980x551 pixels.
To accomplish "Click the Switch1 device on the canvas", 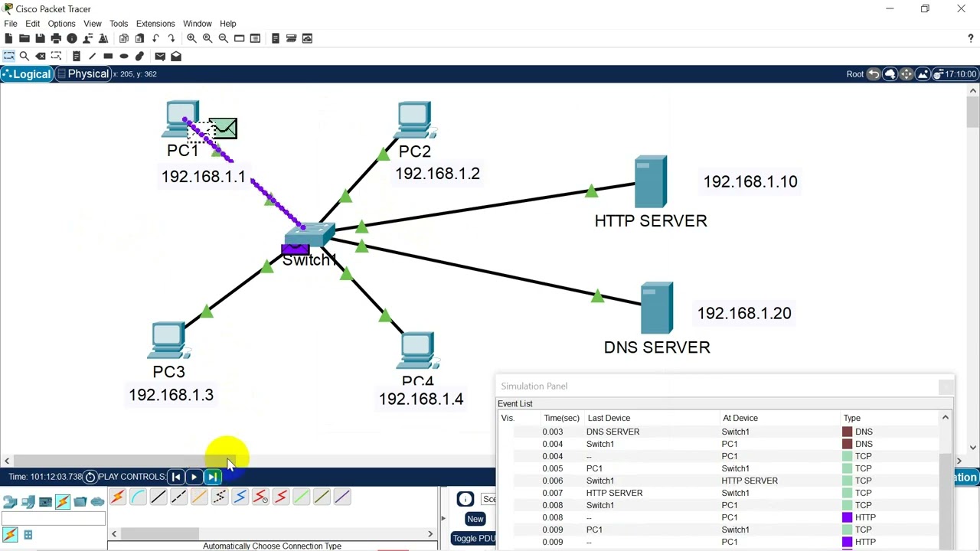I will tap(309, 235).
